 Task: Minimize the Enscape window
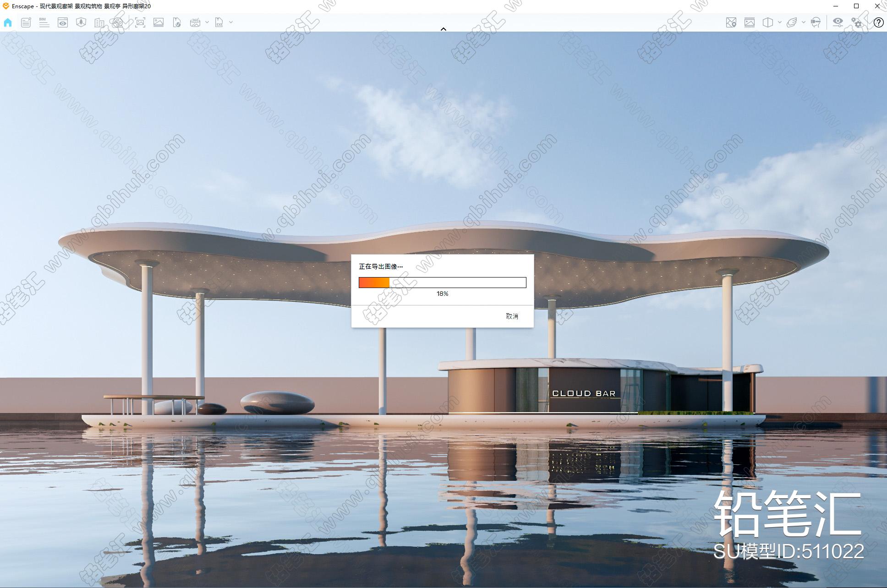836,6
